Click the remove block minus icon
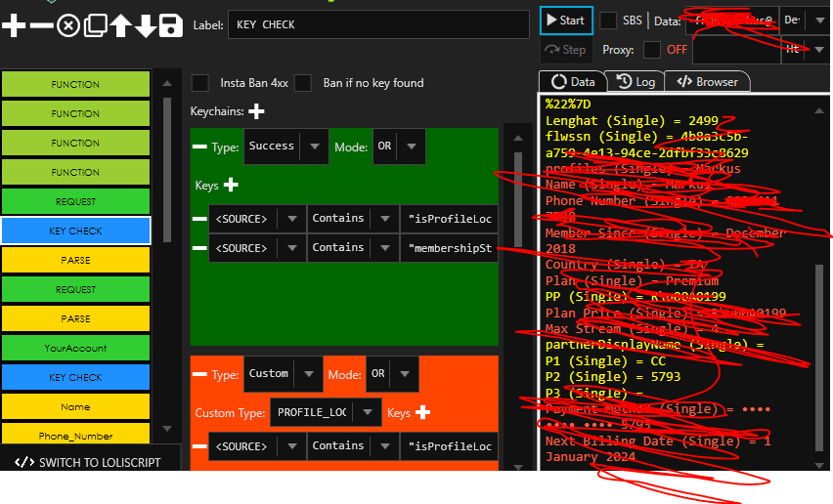Screen dimensions: 833x504 41,25
